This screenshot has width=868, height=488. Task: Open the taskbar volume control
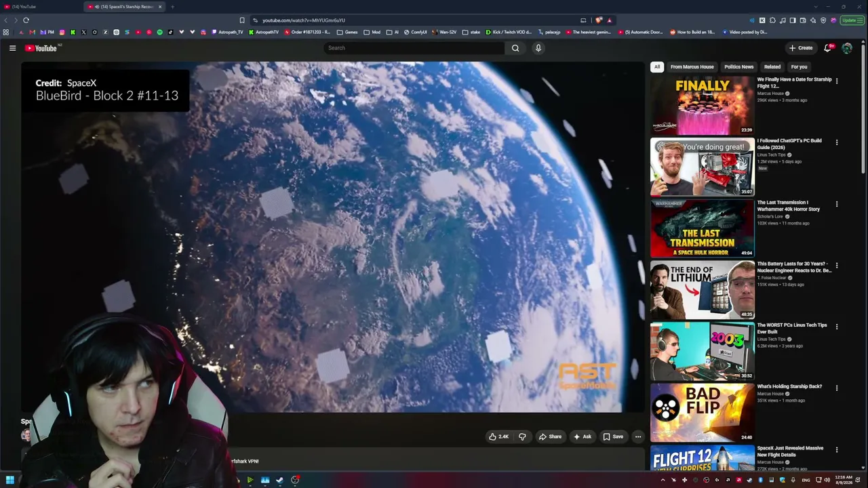pos(827,480)
